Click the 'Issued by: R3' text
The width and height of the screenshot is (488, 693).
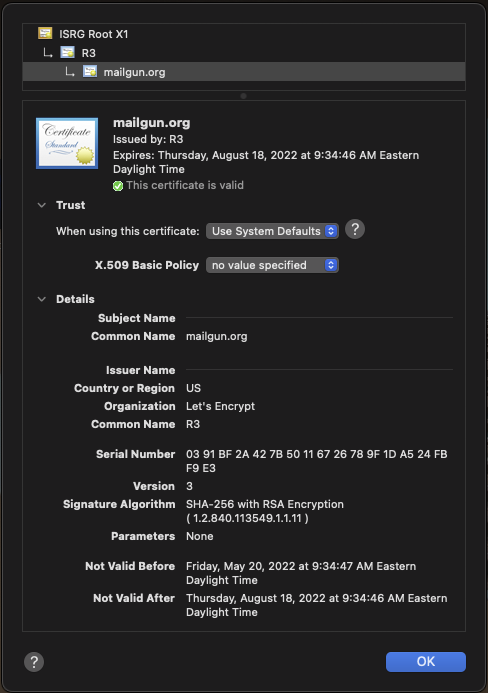[x=148, y=139]
